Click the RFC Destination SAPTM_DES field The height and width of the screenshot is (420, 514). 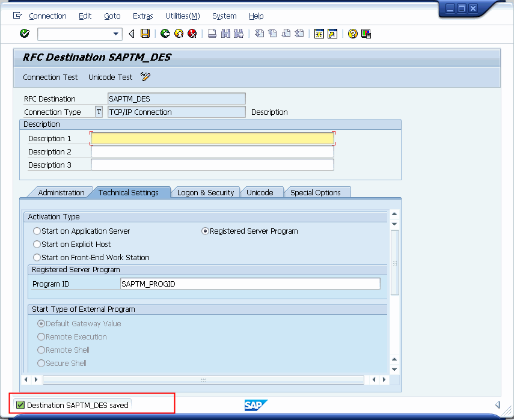(x=176, y=99)
